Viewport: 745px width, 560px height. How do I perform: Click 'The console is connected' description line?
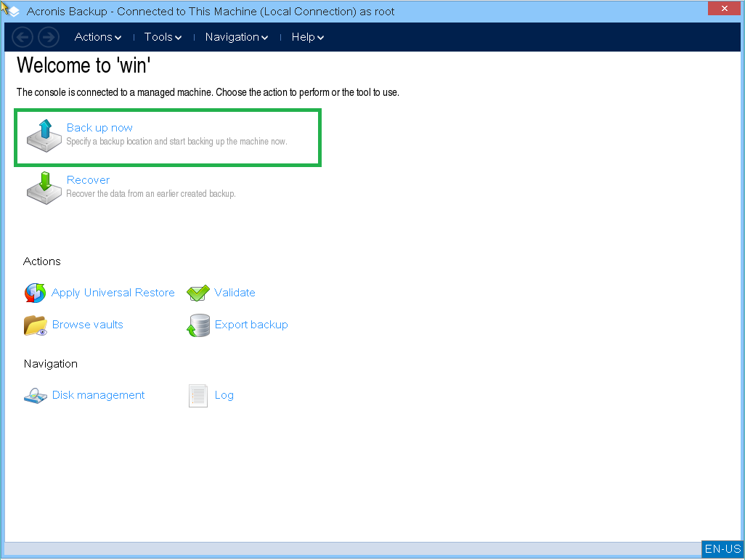point(208,92)
